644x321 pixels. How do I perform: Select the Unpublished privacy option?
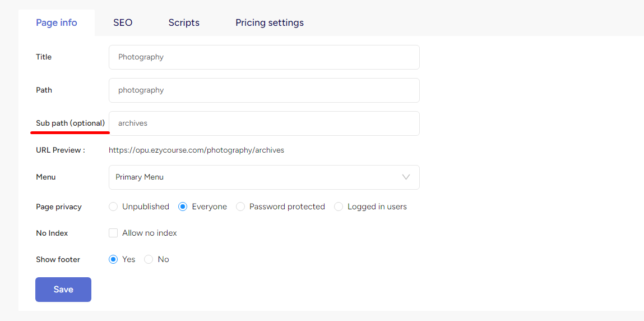point(113,207)
